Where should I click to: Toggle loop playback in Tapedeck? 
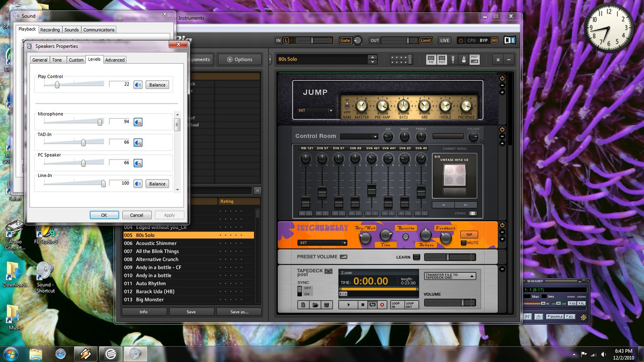(x=372, y=305)
